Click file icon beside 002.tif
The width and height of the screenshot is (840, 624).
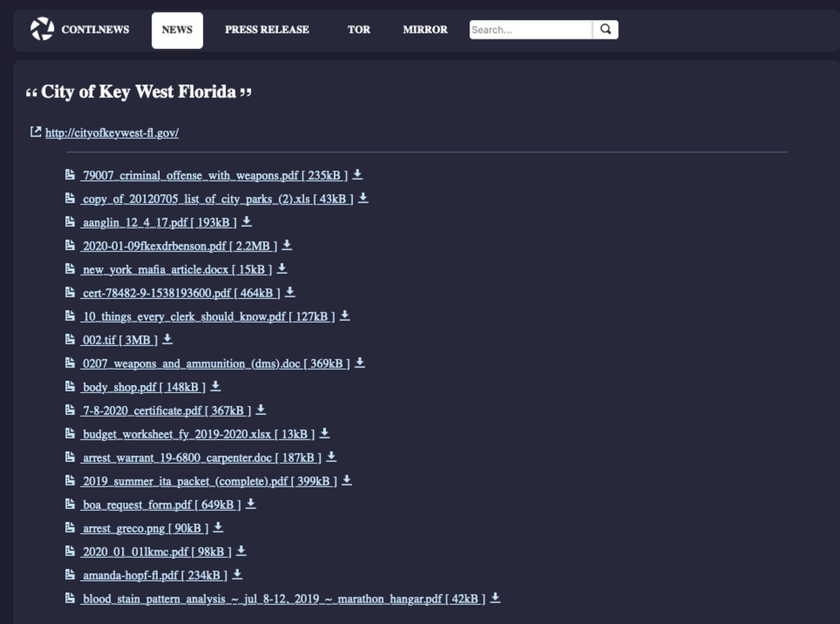70,339
